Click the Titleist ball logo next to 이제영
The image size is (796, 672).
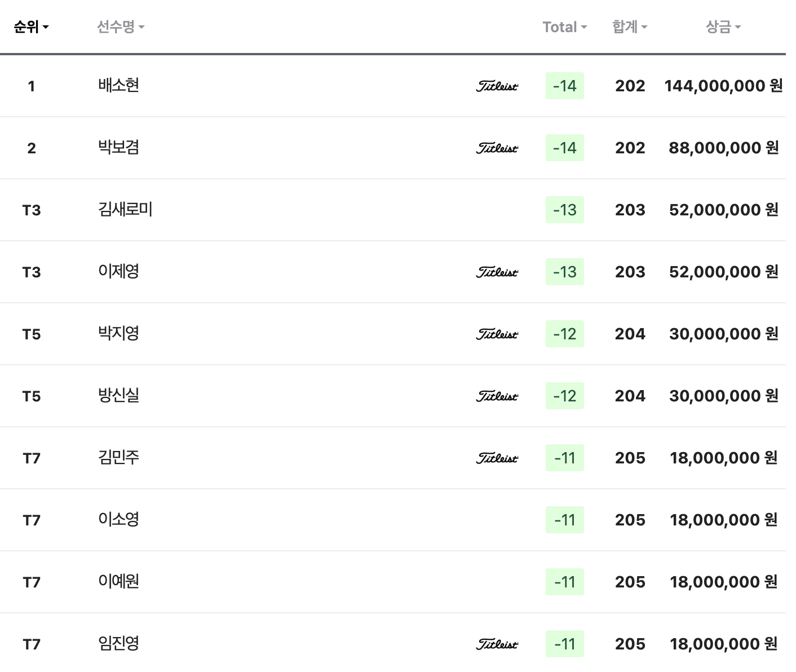(496, 272)
